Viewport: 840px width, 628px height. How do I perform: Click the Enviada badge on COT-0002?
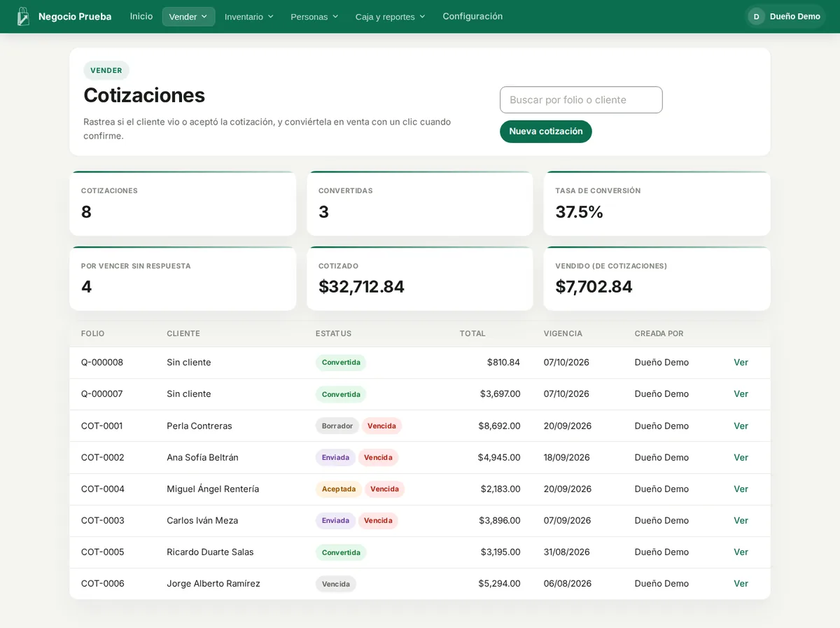click(x=335, y=457)
